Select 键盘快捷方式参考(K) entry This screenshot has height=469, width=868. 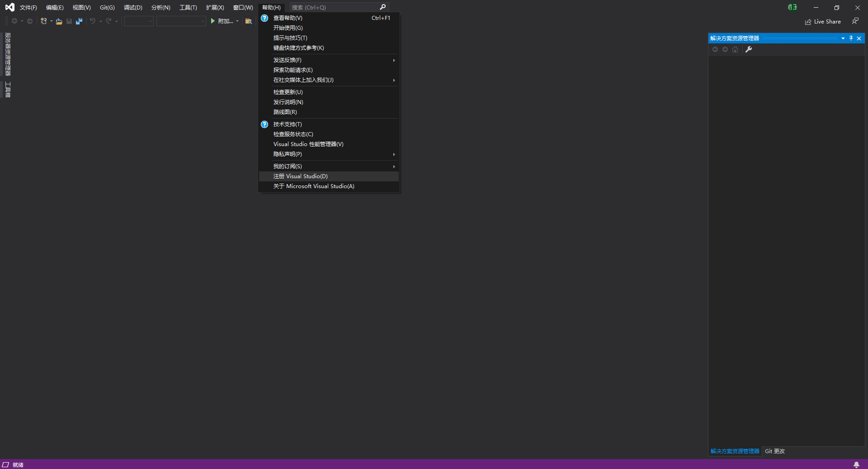click(329, 48)
